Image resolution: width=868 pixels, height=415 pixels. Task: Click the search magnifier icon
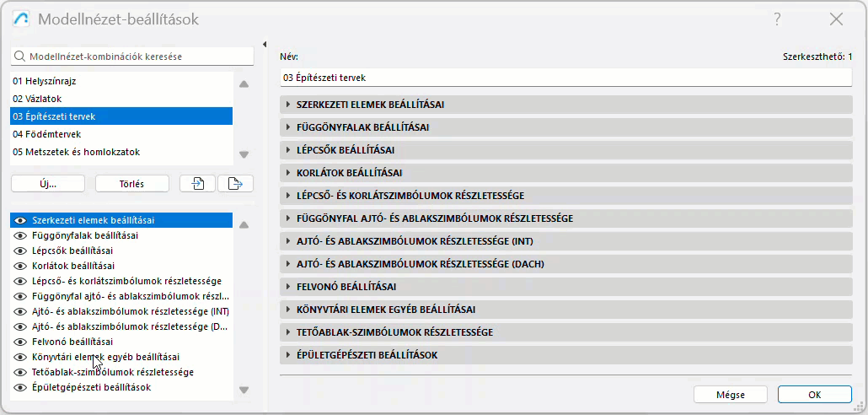coord(20,56)
